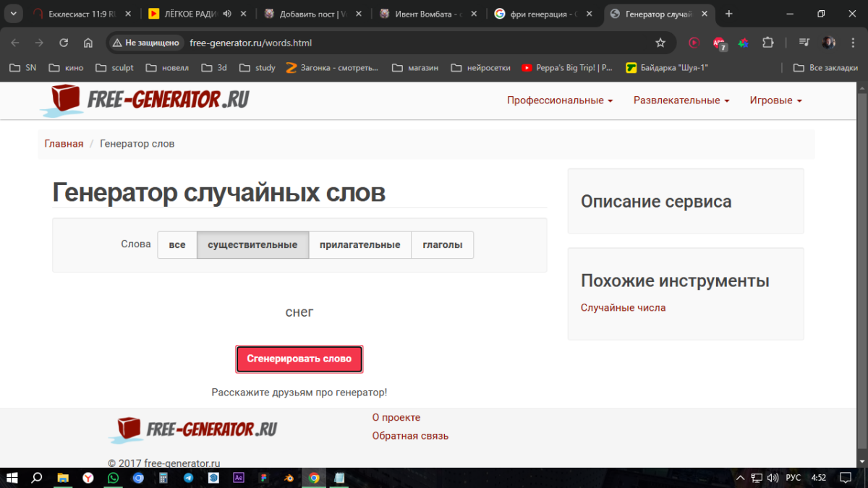The height and width of the screenshot is (488, 868).
Task: Expand the Профессиональные dropdown menu
Action: point(560,100)
